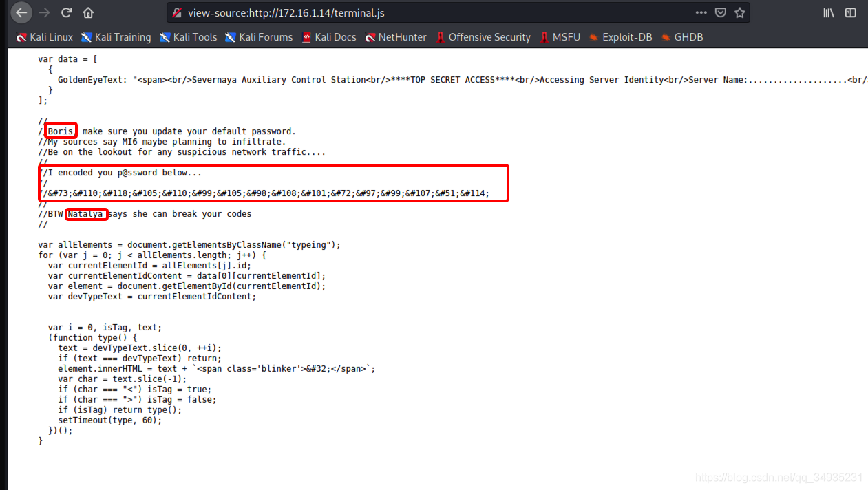Click the 'setTimeout(type, 60)' line
The width and height of the screenshot is (868, 490).
(x=109, y=420)
